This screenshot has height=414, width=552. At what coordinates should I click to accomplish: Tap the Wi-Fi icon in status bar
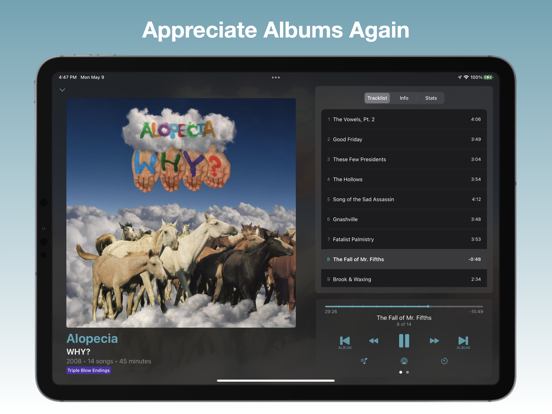click(466, 77)
